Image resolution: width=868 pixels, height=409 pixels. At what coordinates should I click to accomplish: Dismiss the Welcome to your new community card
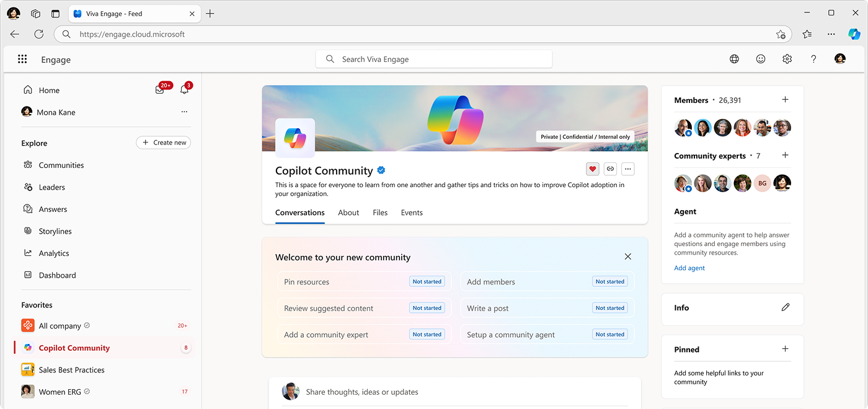click(628, 257)
